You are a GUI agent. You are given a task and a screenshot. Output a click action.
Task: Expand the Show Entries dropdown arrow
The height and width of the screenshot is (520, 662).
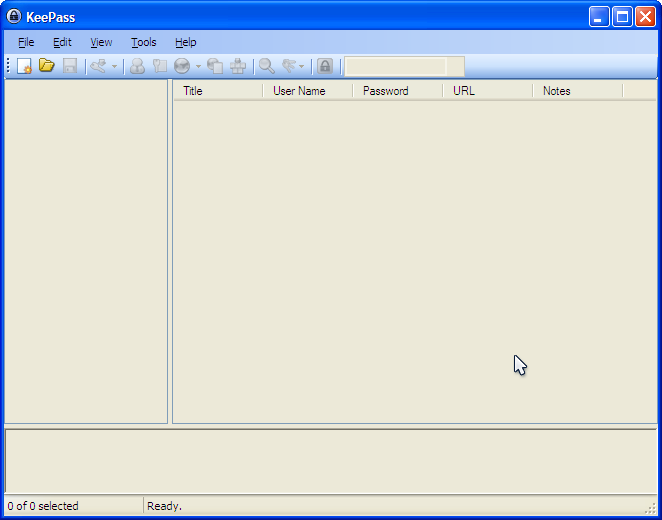(x=301, y=66)
